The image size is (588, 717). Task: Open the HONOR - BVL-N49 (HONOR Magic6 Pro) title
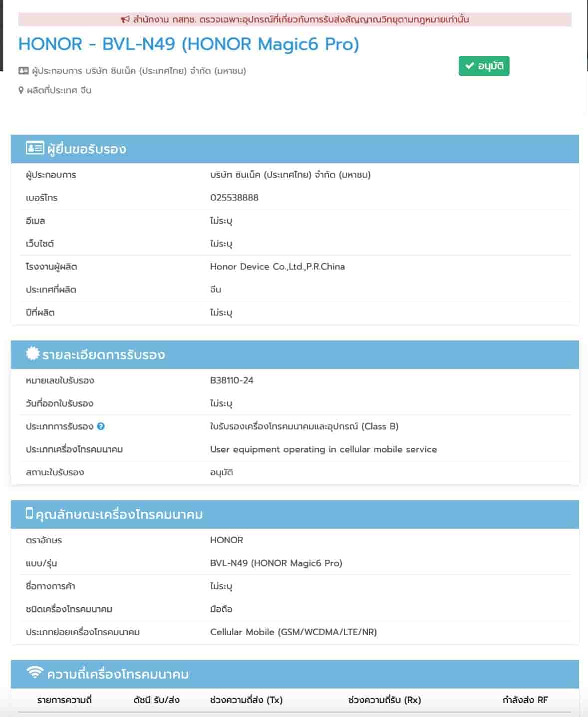click(189, 44)
